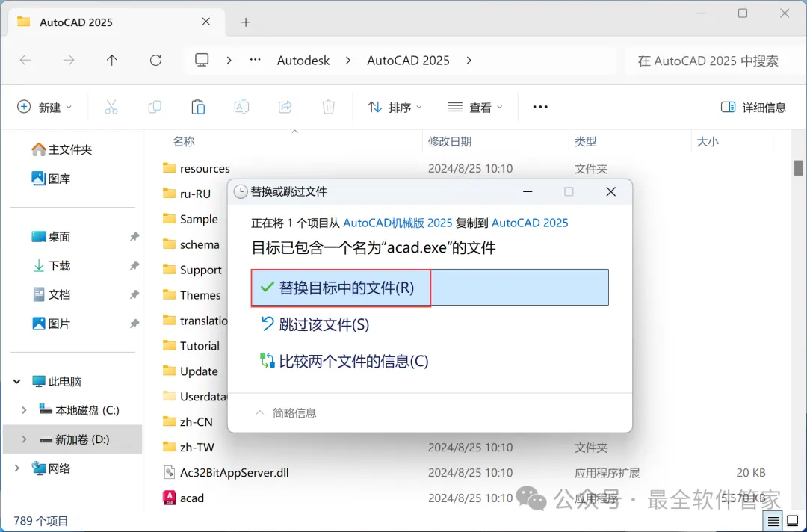The height and width of the screenshot is (532, 807).
Task: Choose 跳过该文件(S)
Action: [x=315, y=324]
